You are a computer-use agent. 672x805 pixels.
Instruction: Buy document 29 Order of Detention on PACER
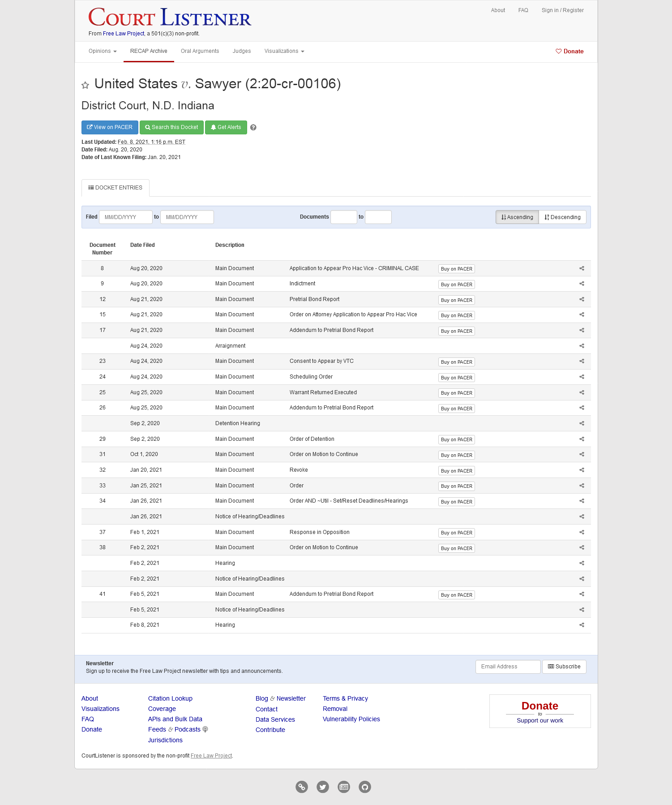click(x=456, y=439)
